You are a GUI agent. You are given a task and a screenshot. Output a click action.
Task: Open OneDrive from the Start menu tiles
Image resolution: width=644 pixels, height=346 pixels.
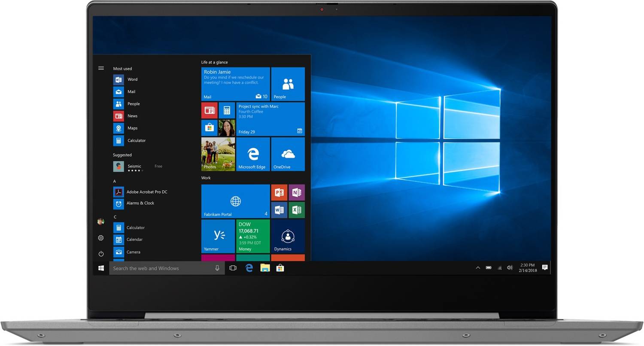tap(288, 154)
